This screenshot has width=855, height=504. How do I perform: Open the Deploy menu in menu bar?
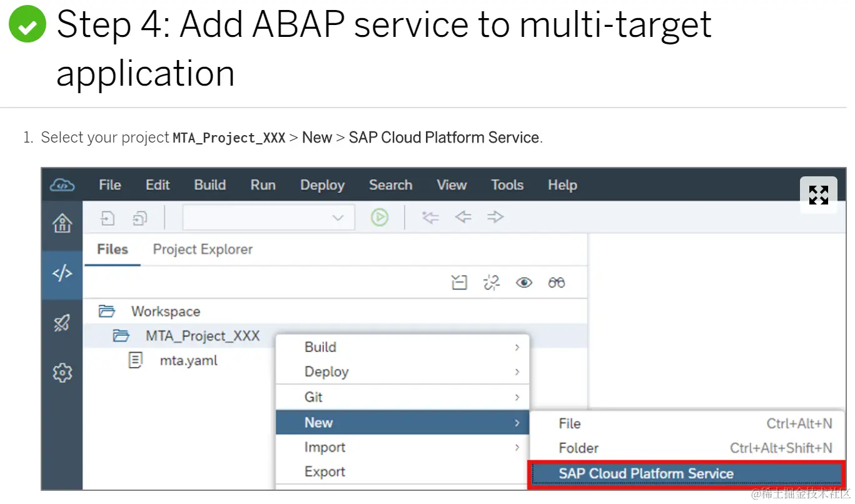[322, 185]
